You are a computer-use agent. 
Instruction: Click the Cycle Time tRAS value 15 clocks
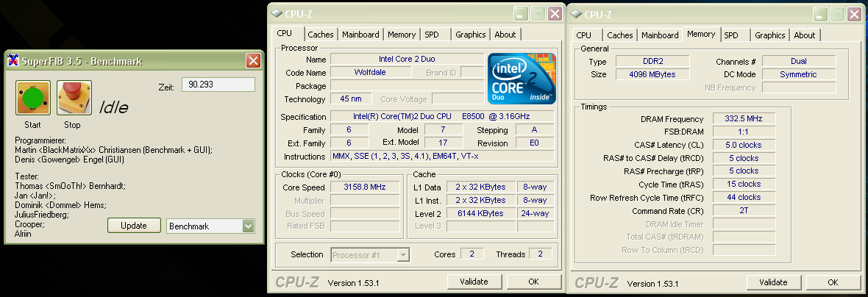coord(744,184)
